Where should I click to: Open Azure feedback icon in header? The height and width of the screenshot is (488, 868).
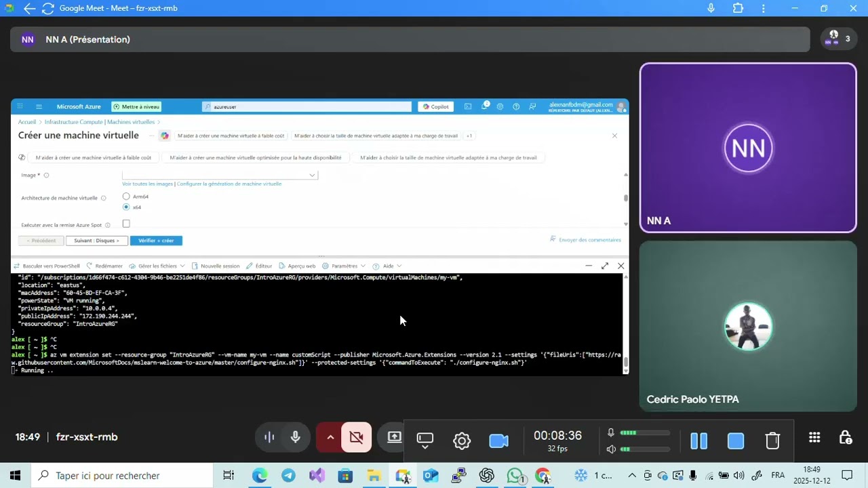point(532,106)
